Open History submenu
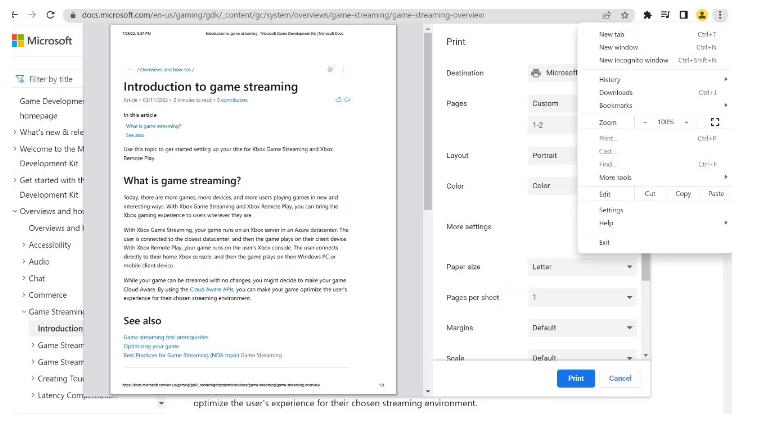 click(657, 79)
